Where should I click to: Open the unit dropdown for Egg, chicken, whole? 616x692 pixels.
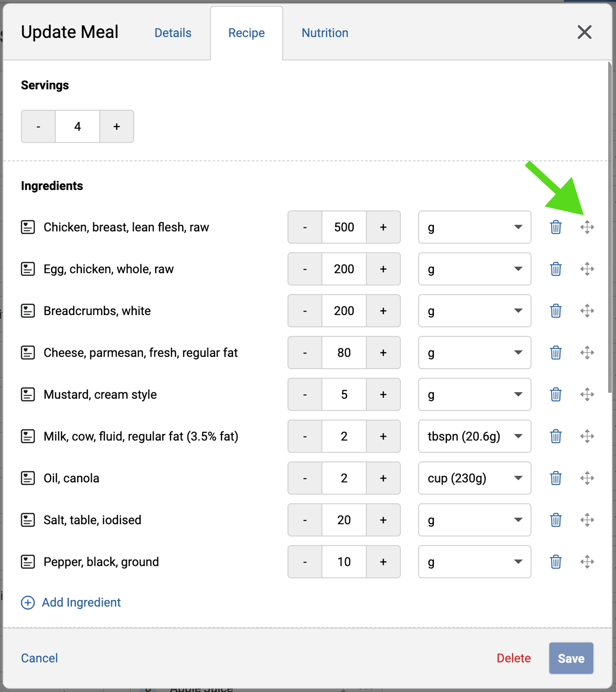(474, 269)
